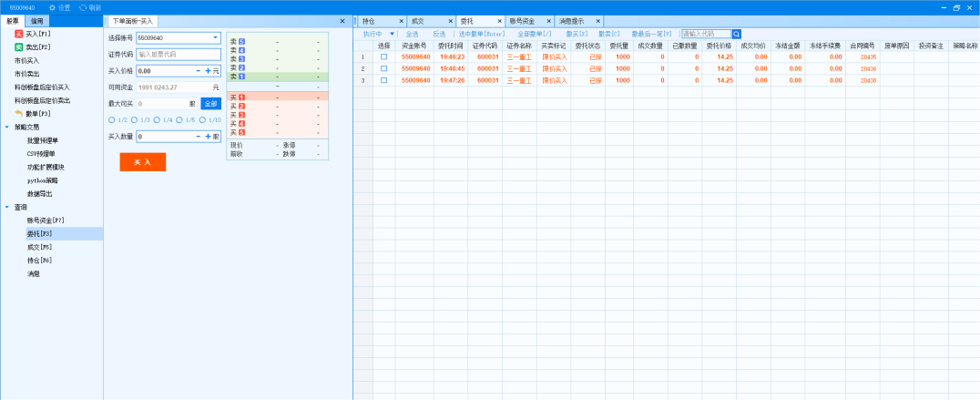Open 账号资金[F7] in the sidebar
The image size is (980, 400).
[x=46, y=220]
